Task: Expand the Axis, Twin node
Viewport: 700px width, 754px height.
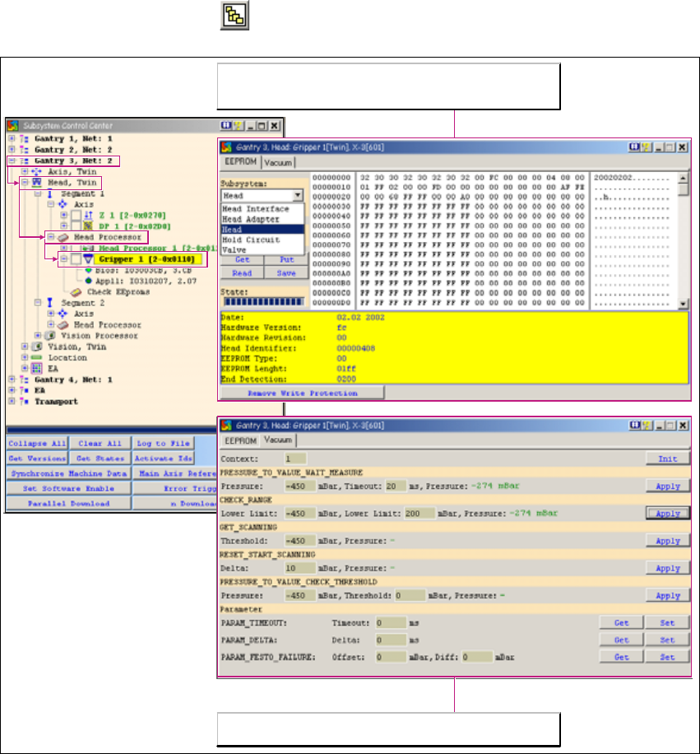Action: pyautogui.click(x=25, y=171)
